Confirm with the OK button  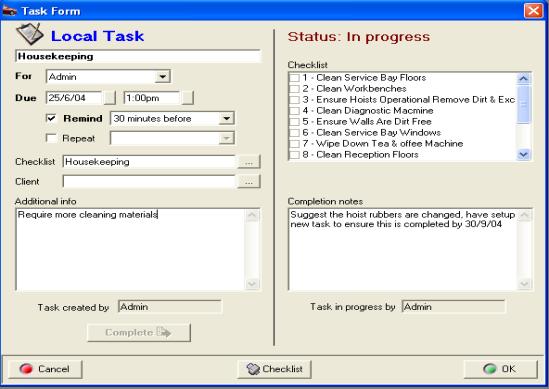coord(500,369)
